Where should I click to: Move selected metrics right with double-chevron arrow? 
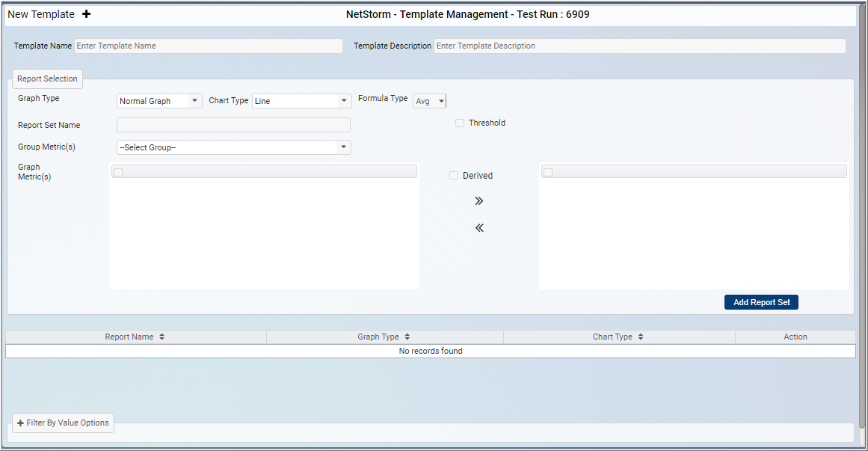[478, 200]
